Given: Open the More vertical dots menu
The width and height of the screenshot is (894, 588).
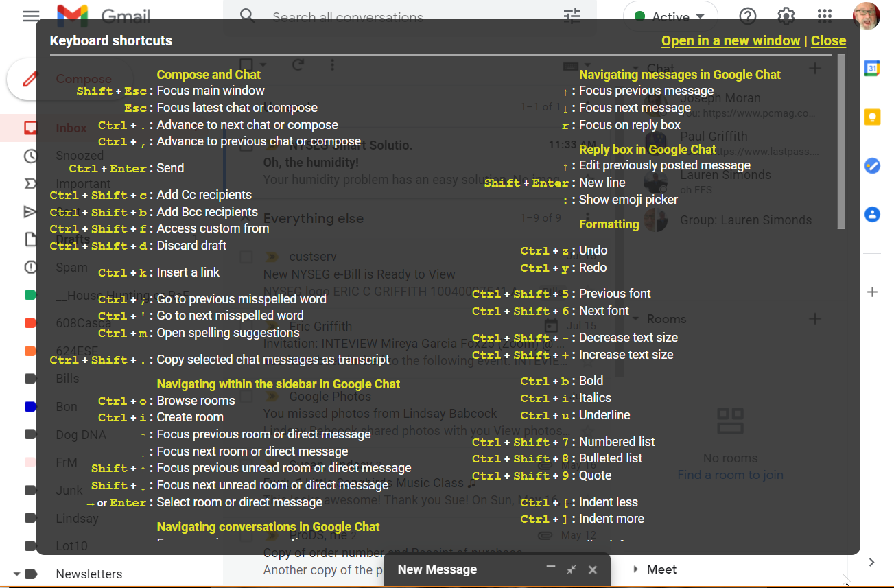Looking at the screenshot, I should (332, 64).
